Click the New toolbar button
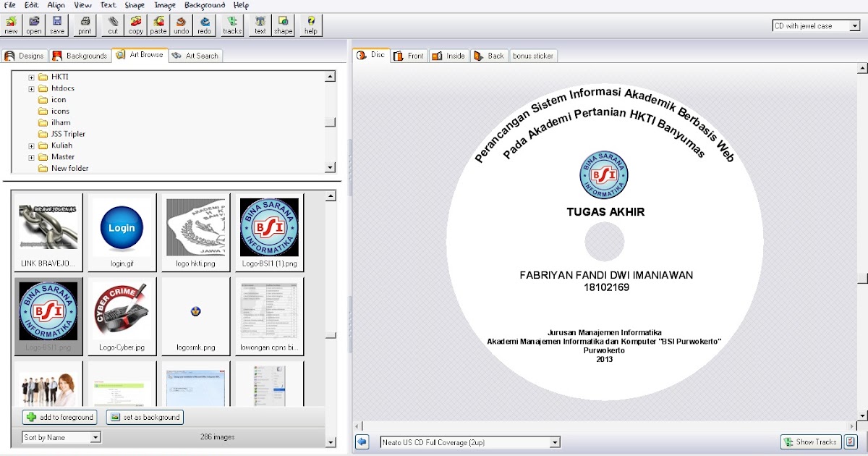 coord(12,25)
